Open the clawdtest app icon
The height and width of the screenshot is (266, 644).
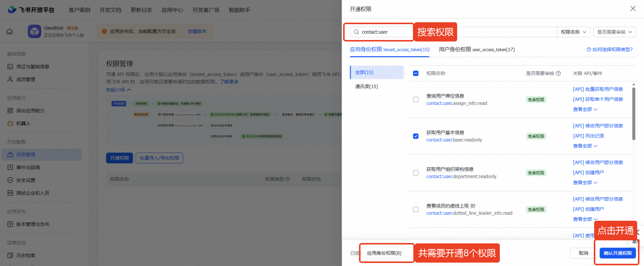(34, 31)
